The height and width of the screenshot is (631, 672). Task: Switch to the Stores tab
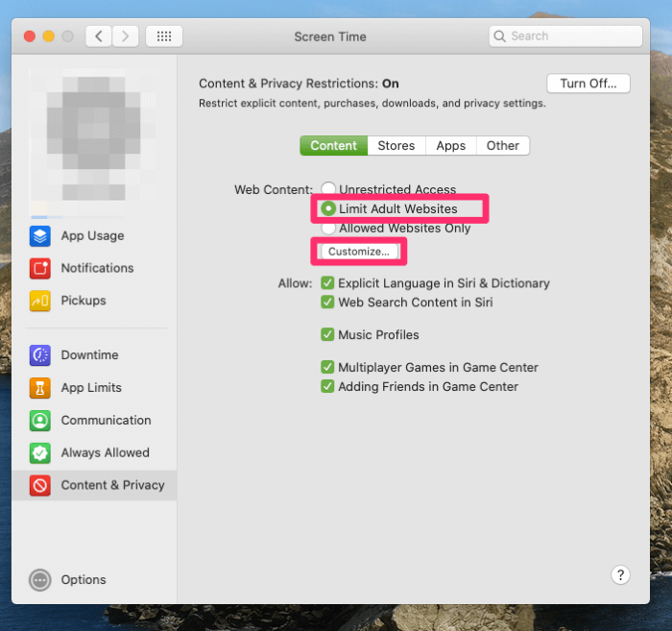[396, 146]
